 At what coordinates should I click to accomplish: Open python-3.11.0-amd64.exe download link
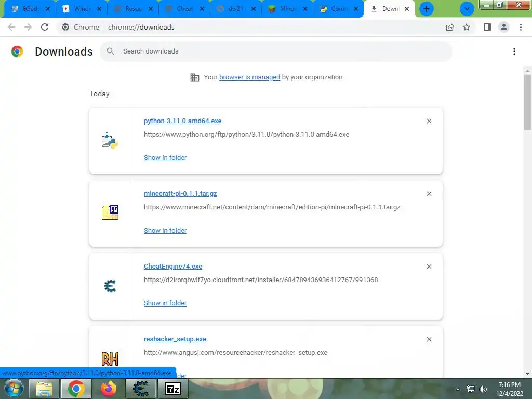[x=182, y=121]
